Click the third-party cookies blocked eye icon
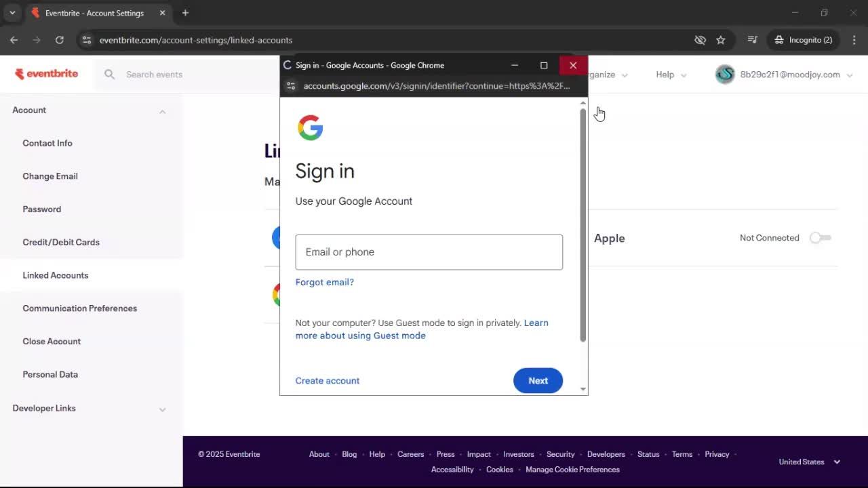This screenshot has height=488, width=868. pyautogui.click(x=701, y=40)
